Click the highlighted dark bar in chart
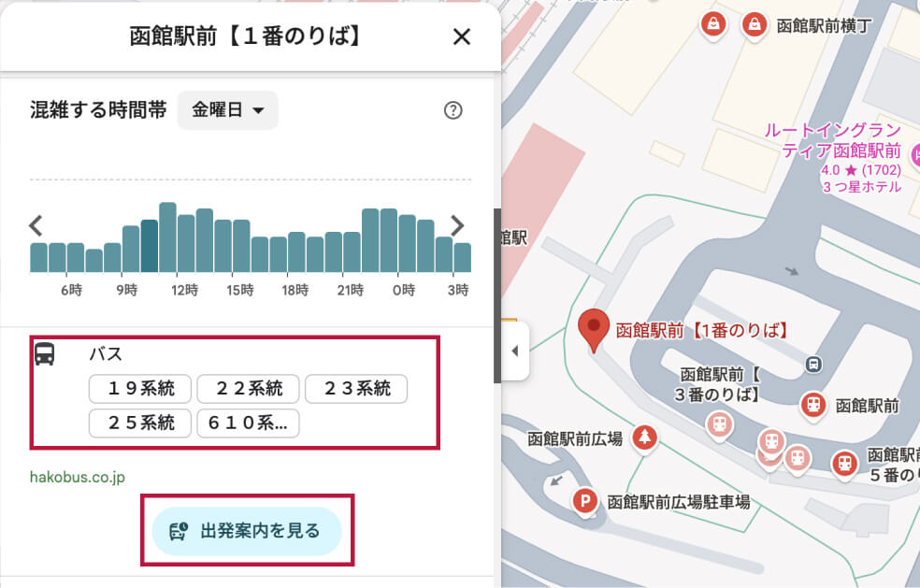 (x=150, y=245)
